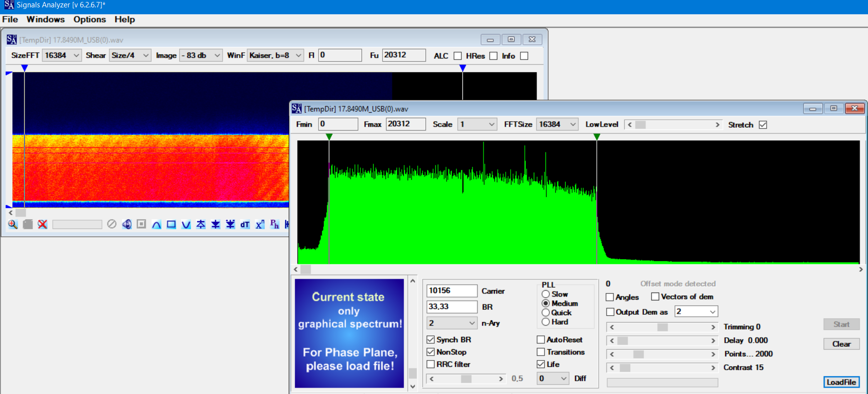Select the V-shaped notch filter icon

(x=186, y=225)
